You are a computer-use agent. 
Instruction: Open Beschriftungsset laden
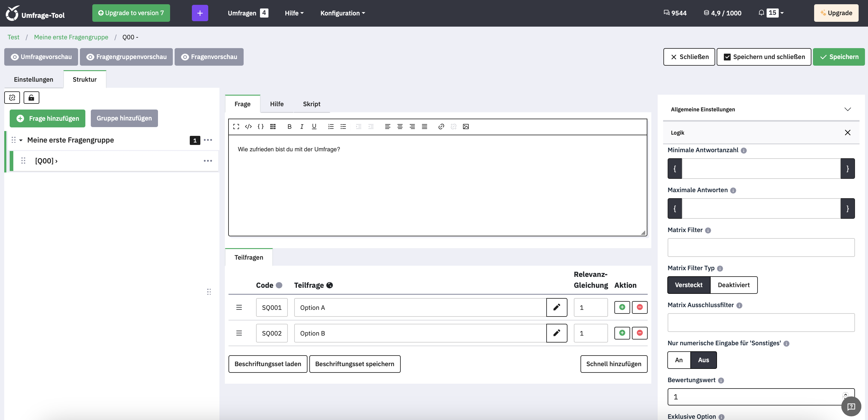[x=268, y=364]
